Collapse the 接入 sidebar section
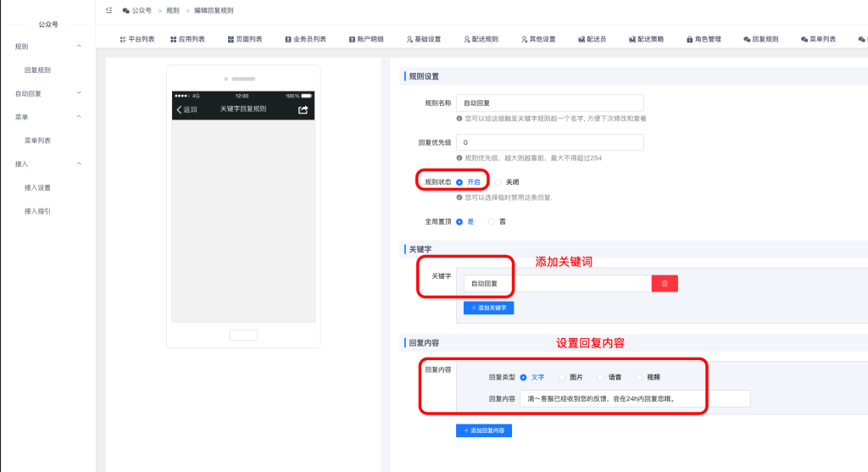The width and height of the screenshot is (868, 472). click(79, 164)
